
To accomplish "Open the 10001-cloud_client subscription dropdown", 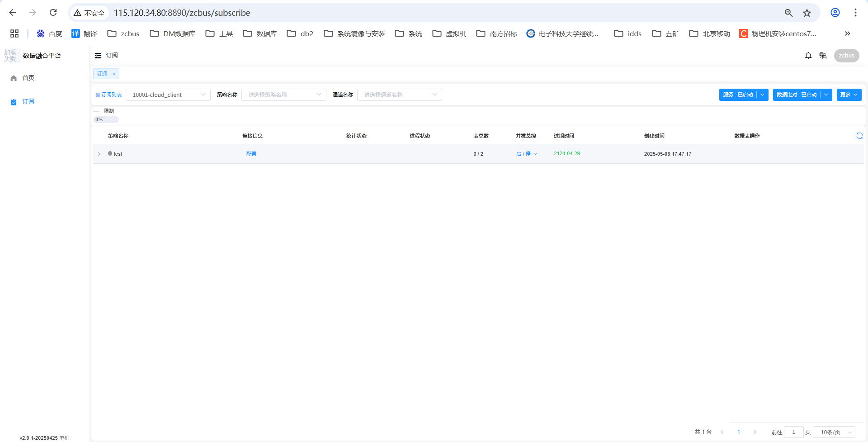I will 168,95.
